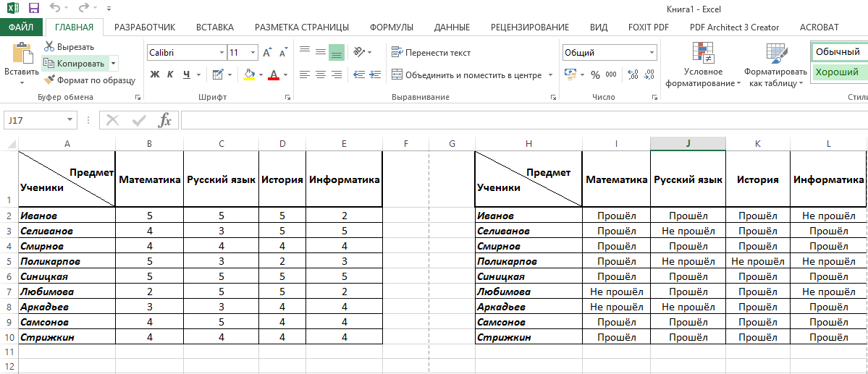This screenshot has height=374, width=868.
Task: Toggle underline Ч formatting
Action: [x=186, y=75]
